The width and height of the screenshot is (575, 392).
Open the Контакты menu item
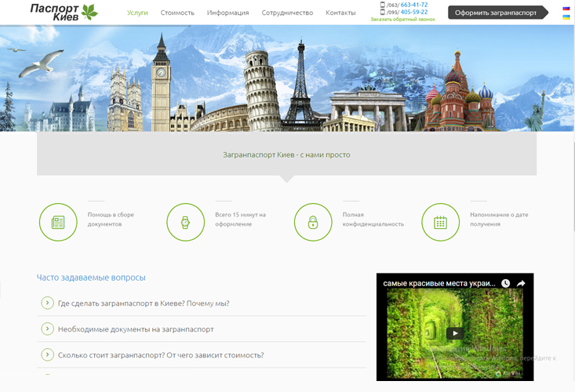click(x=340, y=13)
